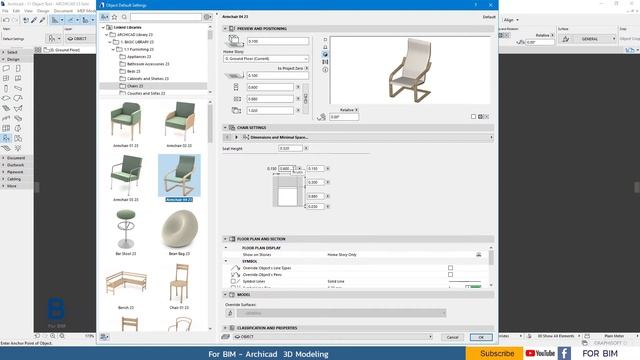
Task: Click the mirror preview icon
Action: pos(325,62)
